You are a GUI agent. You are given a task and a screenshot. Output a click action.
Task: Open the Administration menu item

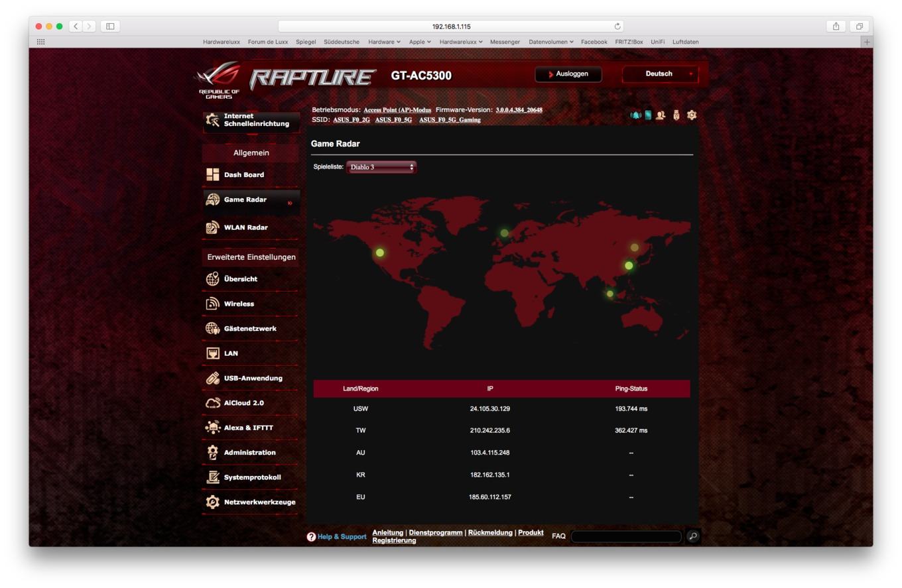point(251,452)
